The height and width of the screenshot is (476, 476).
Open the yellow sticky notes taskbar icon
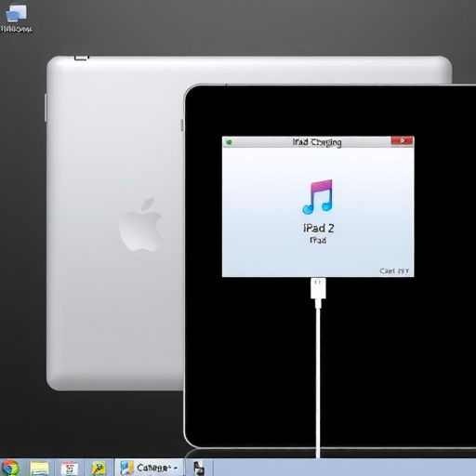click(39, 469)
